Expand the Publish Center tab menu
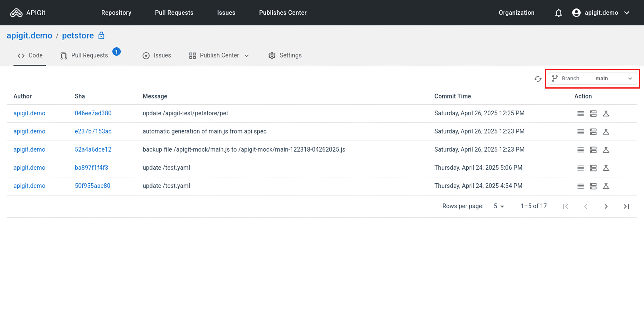Viewport: 644px width, 312px height. (247, 56)
